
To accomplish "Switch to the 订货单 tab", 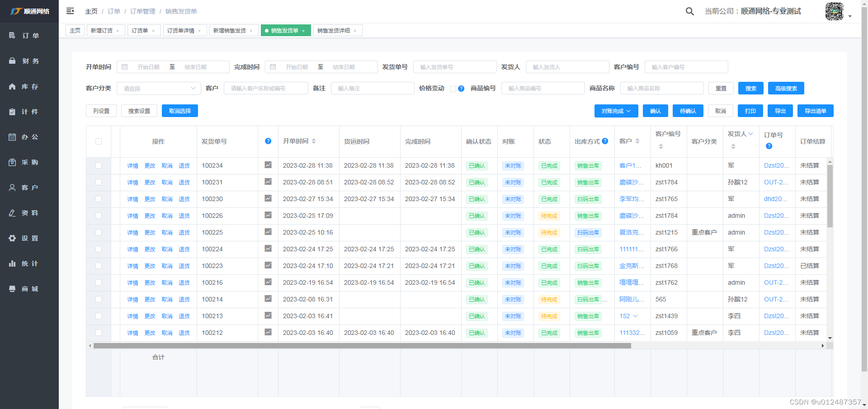I will tap(143, 31).
